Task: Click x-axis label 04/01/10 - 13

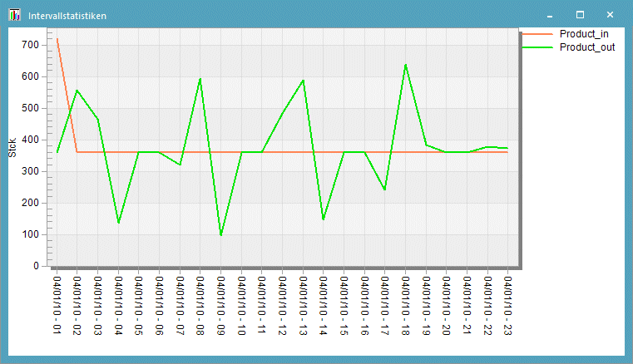Action: pos(303,306)
